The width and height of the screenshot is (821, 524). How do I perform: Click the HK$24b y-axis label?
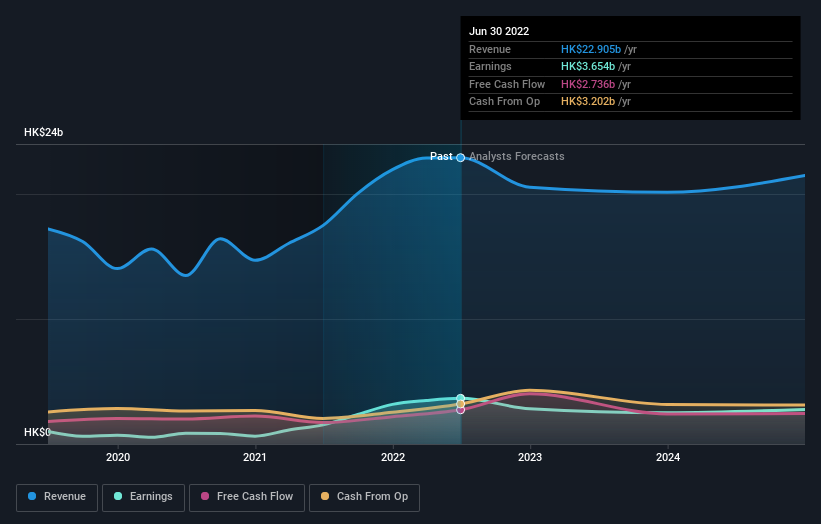(x=43, y=132)
